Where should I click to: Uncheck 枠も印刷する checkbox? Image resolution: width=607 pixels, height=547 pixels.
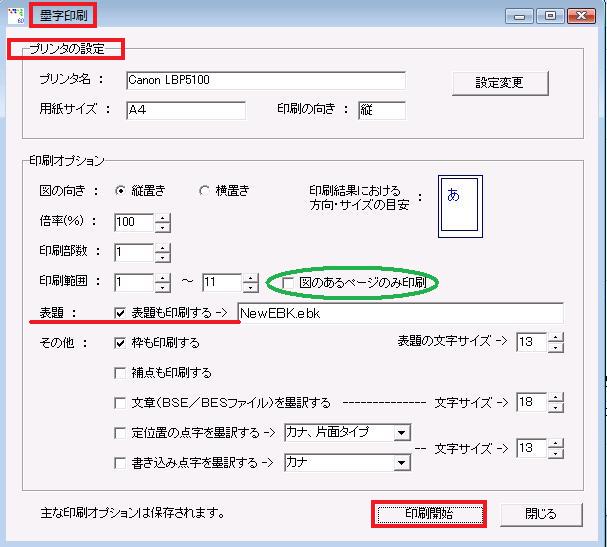[121, 343]
